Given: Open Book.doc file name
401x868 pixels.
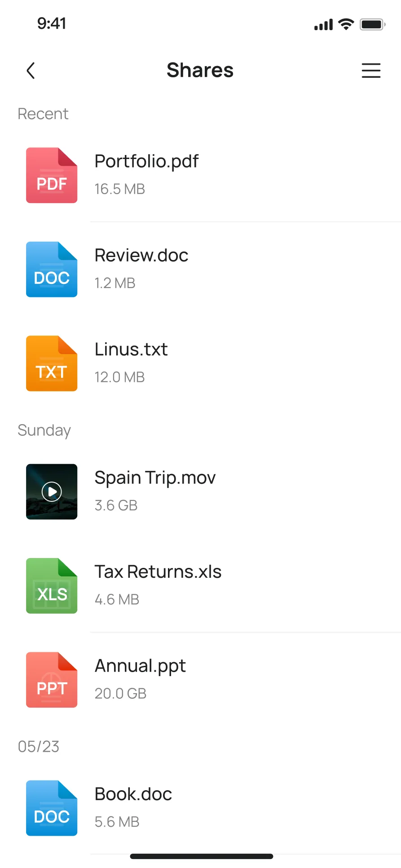Looking at the screenshot, I should (x=133, y=794).
